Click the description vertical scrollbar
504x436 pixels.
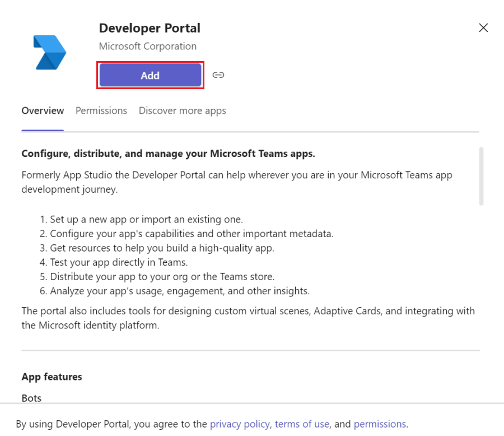[481, 176]
